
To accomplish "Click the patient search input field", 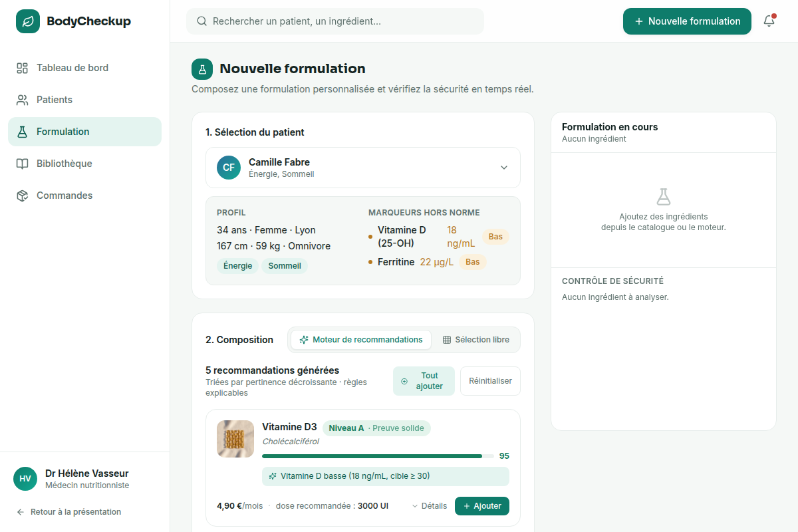I will click(x=335, y=21).
